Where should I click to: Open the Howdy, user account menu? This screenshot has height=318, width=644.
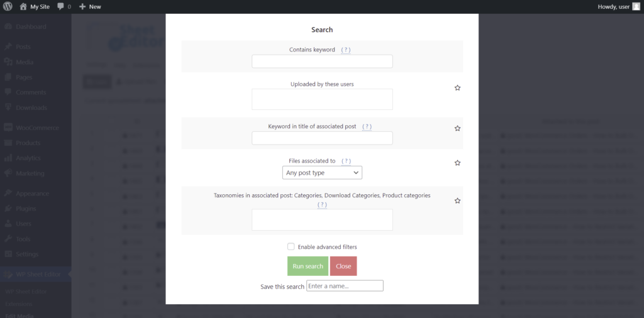[613, 6]
